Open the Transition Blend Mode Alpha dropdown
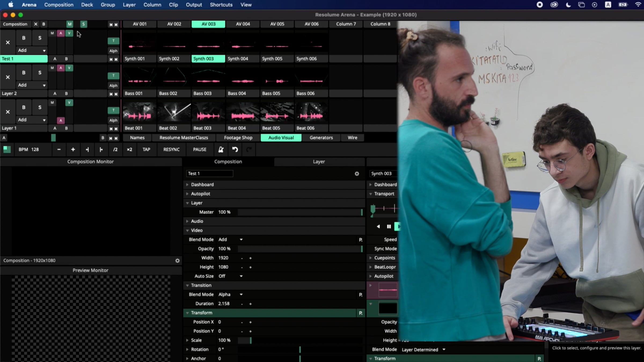Image resolution: width=644 pixels, height=362 pixels. (230, 294)
